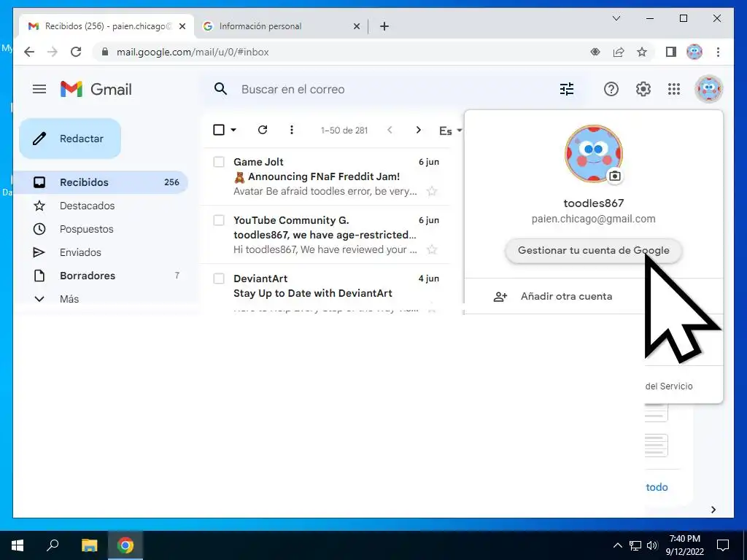
Task: Close the Información personal tab
Action: pyautogui.click(x=356, y=27)
